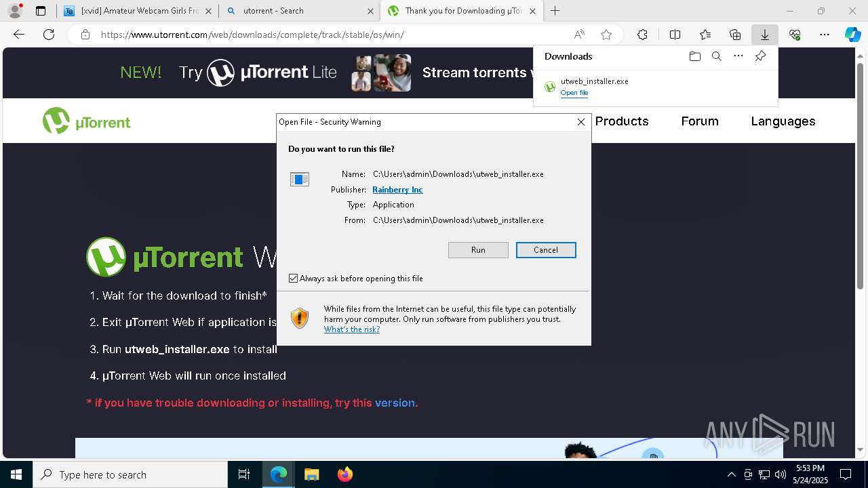Open Task View on taskbar
868x488 pixels.
(244, 474)
